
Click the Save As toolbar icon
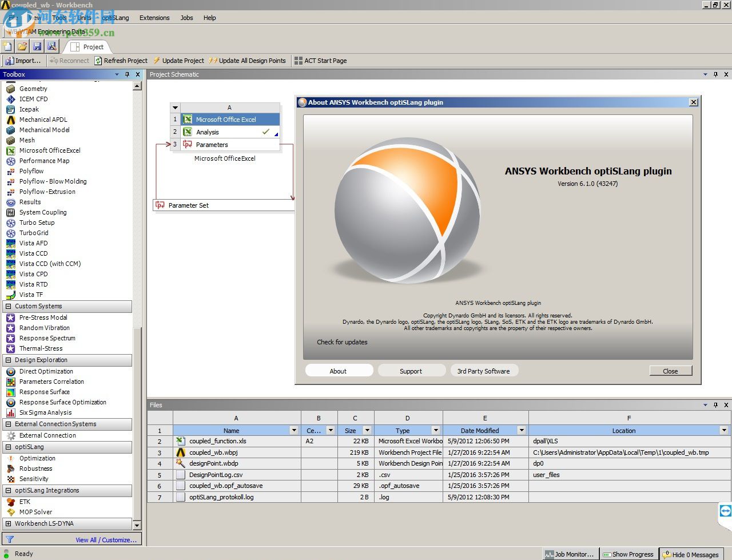coord(52,46)
